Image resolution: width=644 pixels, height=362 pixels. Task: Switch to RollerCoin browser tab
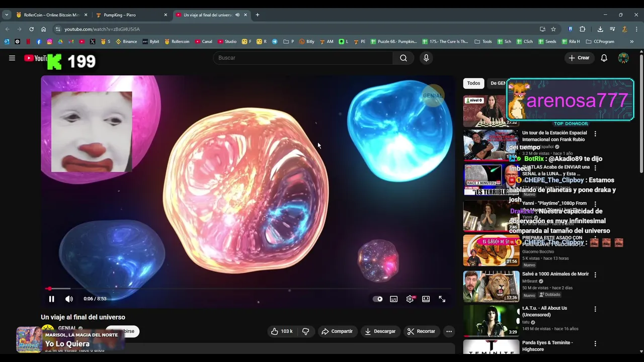click(51, 15)
